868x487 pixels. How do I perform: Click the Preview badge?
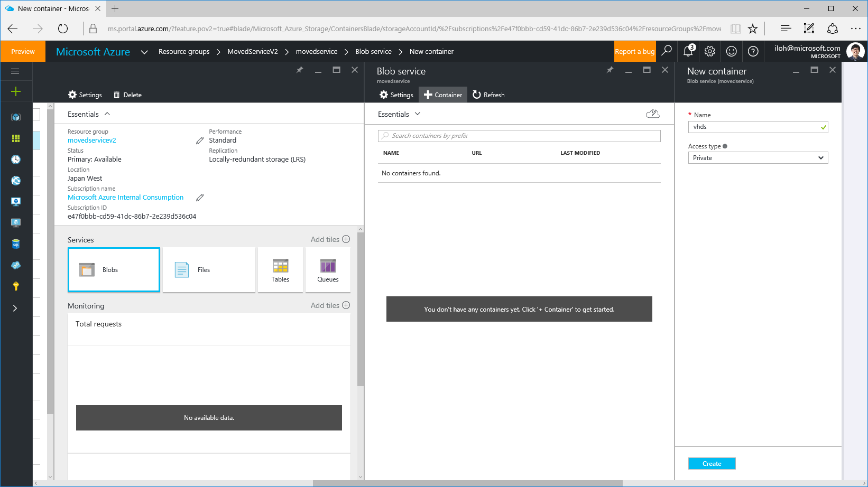tap(23, 51)
